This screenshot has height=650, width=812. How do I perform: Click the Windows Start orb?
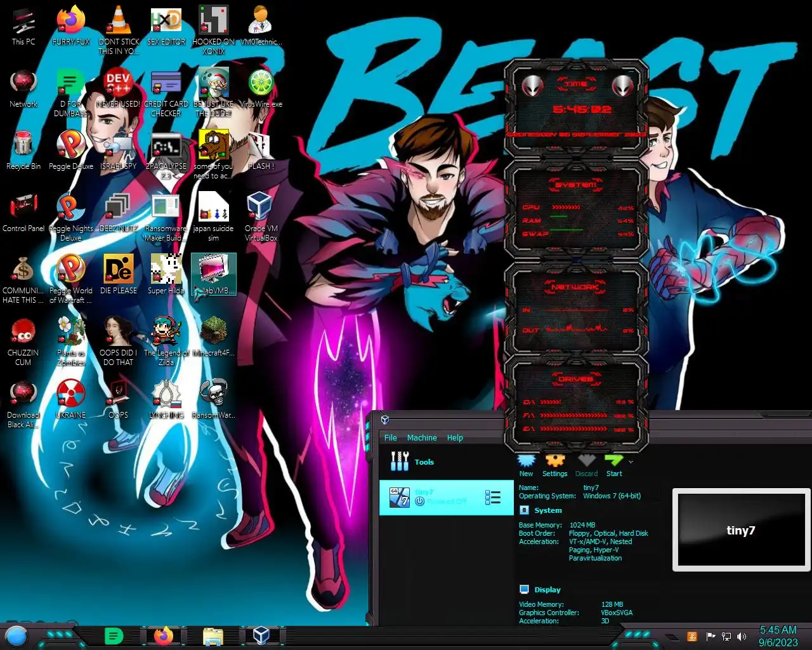pyautogui.click(x=16, y=635)
